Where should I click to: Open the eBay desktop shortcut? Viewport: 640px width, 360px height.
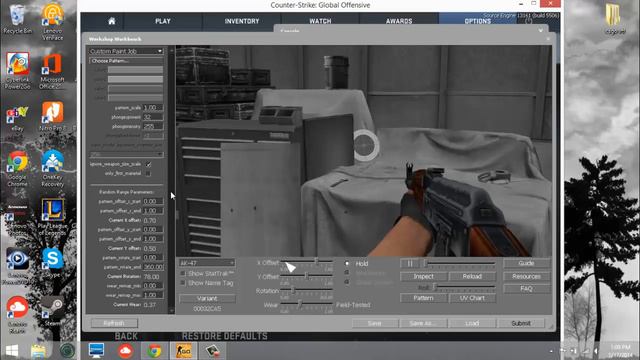pyautogui.click(x=17, y=119)
